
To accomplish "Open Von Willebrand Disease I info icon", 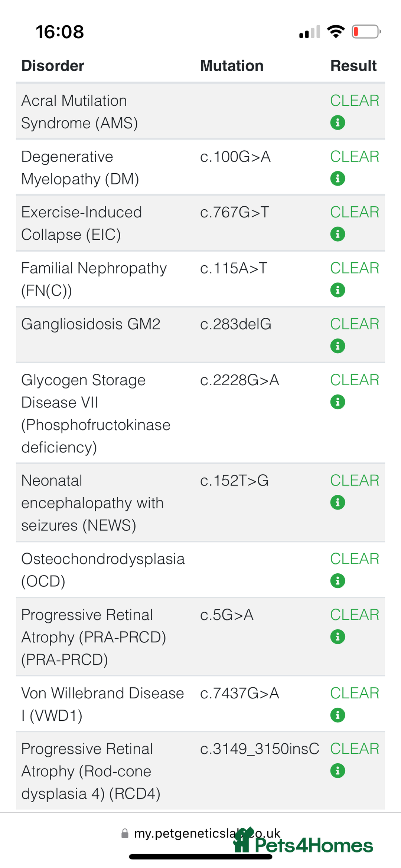I will click(338, 715).
